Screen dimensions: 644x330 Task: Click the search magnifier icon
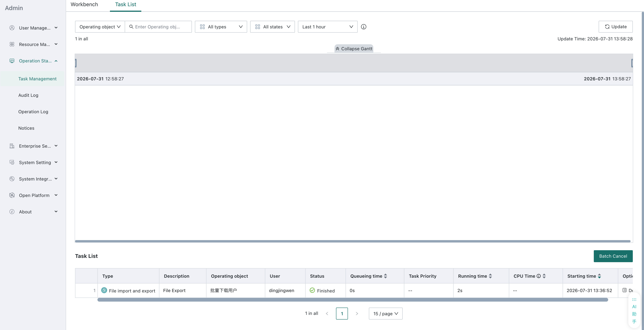point(131,27)
